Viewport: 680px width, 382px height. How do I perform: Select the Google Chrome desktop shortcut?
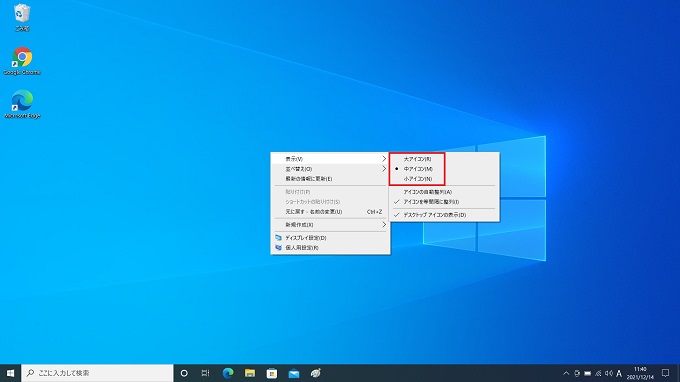click(x=22, y=61)
